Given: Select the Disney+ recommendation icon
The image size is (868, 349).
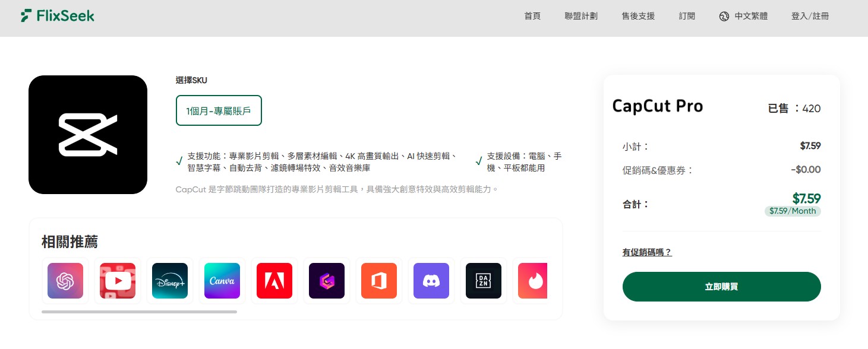Looking at the screenshot, I should click(x=170, y=281).
